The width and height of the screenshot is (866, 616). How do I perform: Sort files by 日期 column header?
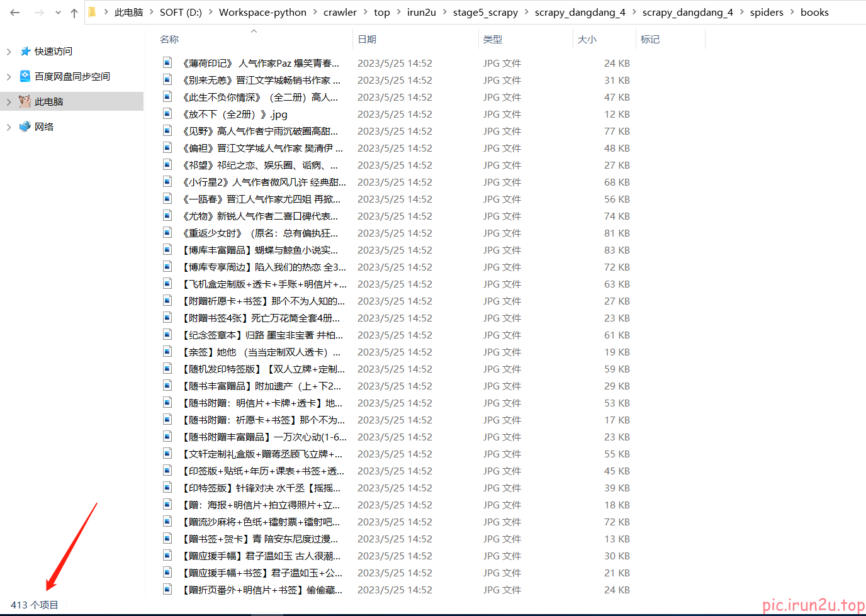click(367, 39)
